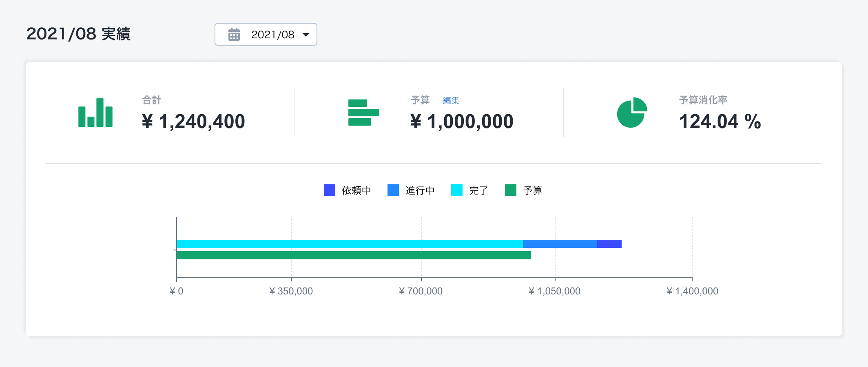Click the ¥ 1,240,400 total amount
868x367 pixels.
(193, 122)
